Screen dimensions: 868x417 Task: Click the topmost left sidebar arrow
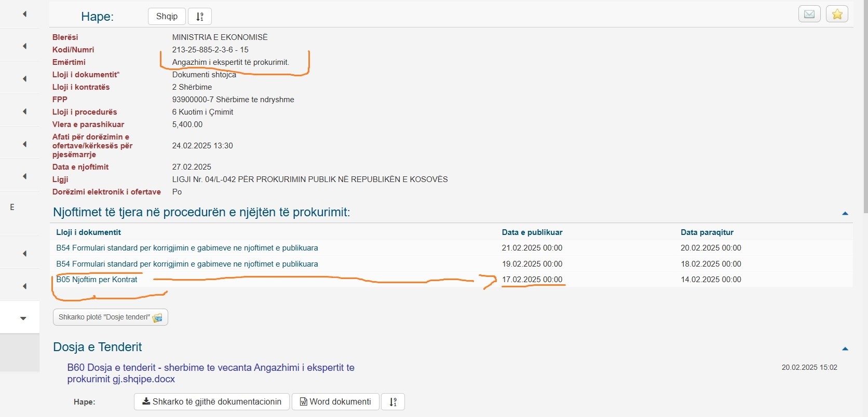(24, 14)
